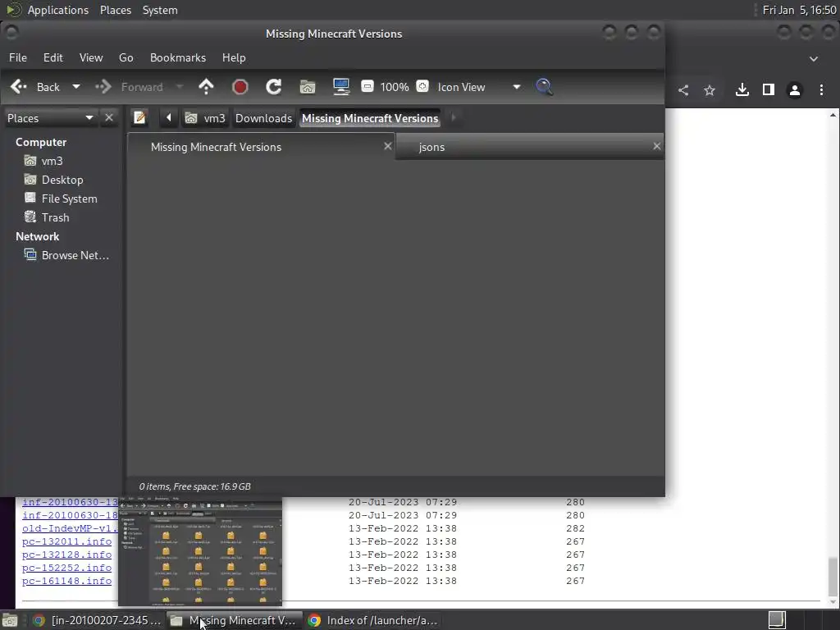Open the File menu

(x=18, y=57)
